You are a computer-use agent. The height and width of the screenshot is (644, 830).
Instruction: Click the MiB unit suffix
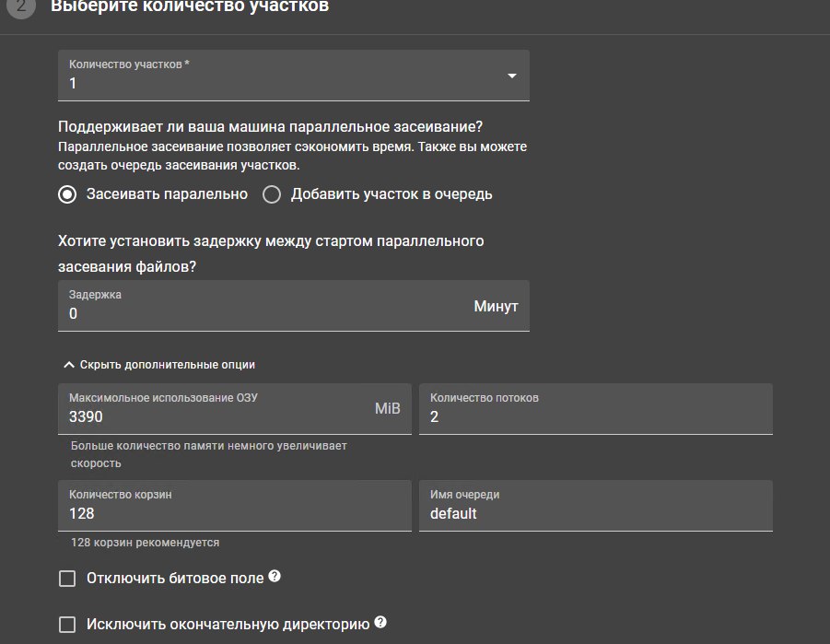click(x=387, y=408)
